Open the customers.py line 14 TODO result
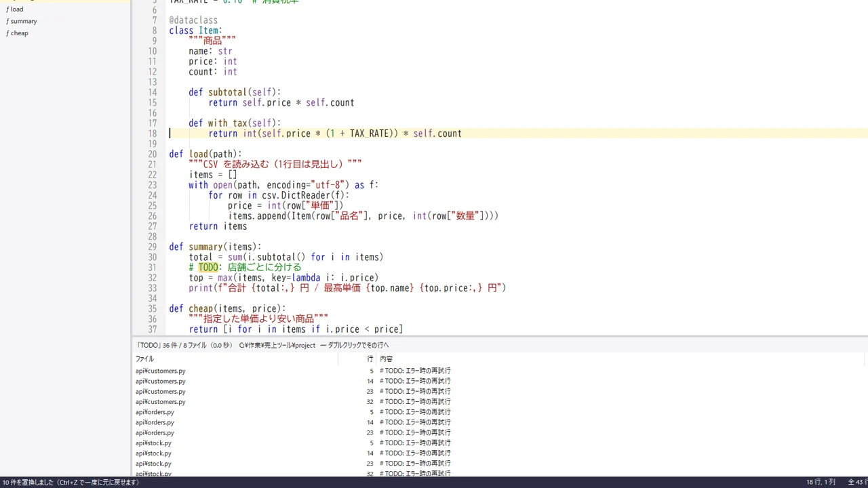 coord(500,381)
